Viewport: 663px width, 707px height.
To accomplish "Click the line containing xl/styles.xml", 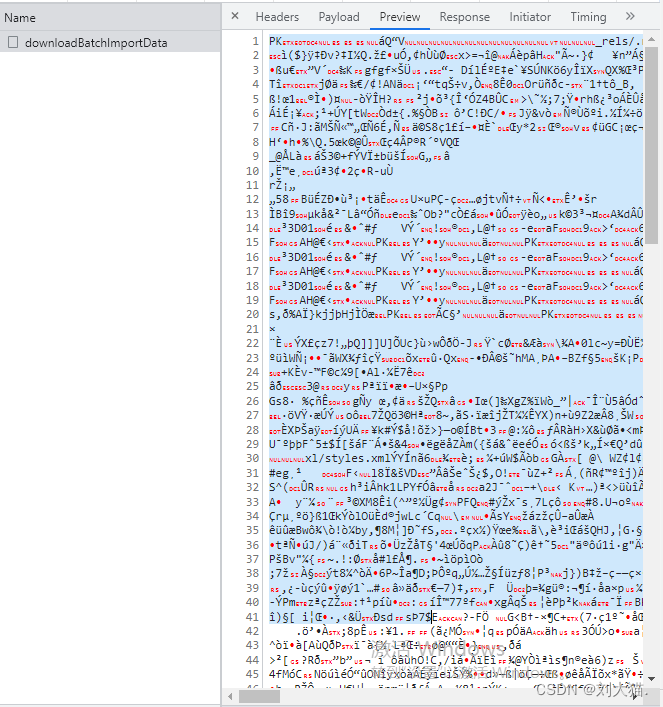I will (456, 459).
